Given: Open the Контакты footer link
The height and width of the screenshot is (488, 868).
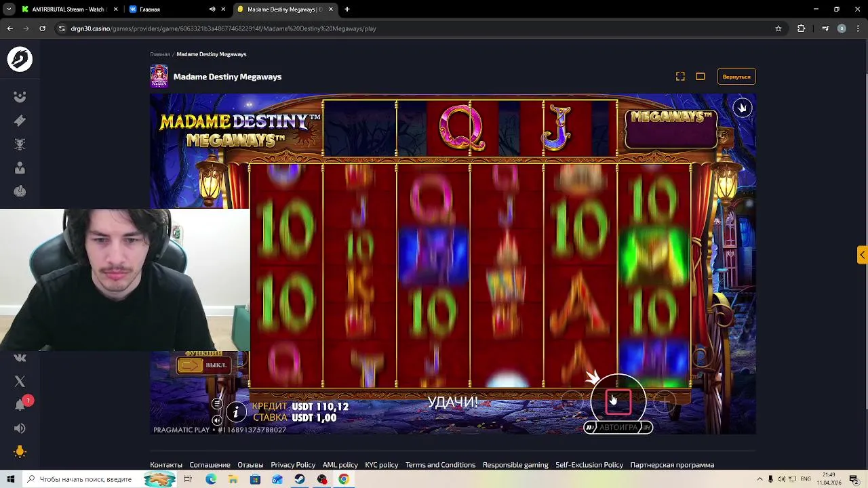Looking at the screenshot, I should [x=166, y=465].
